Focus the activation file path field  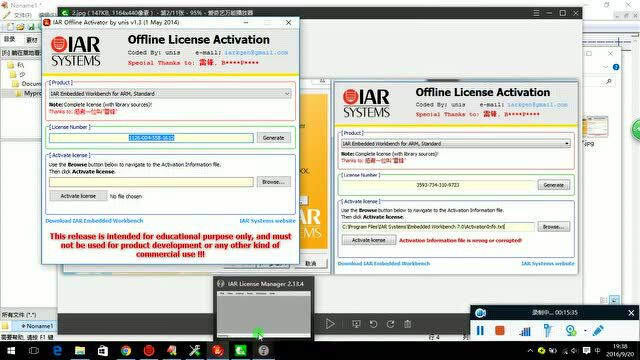click(x=151, y=182)
